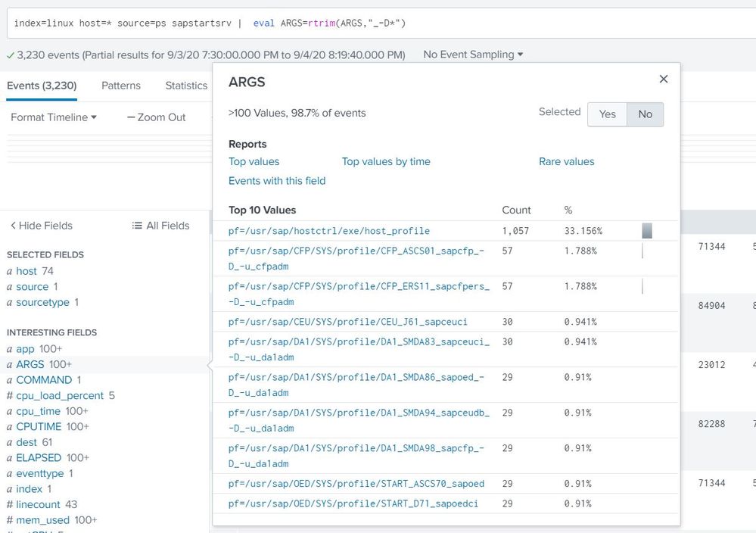Filter by START_D71_sapoedci value
This screenshot has width=756, height=533.
pos(353,503)
